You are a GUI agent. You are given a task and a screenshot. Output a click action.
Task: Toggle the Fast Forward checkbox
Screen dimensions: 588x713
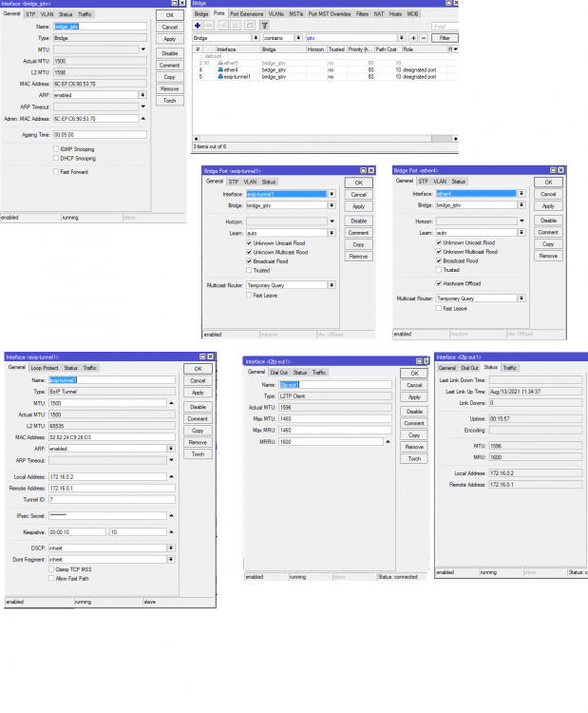tap(56, 172)
